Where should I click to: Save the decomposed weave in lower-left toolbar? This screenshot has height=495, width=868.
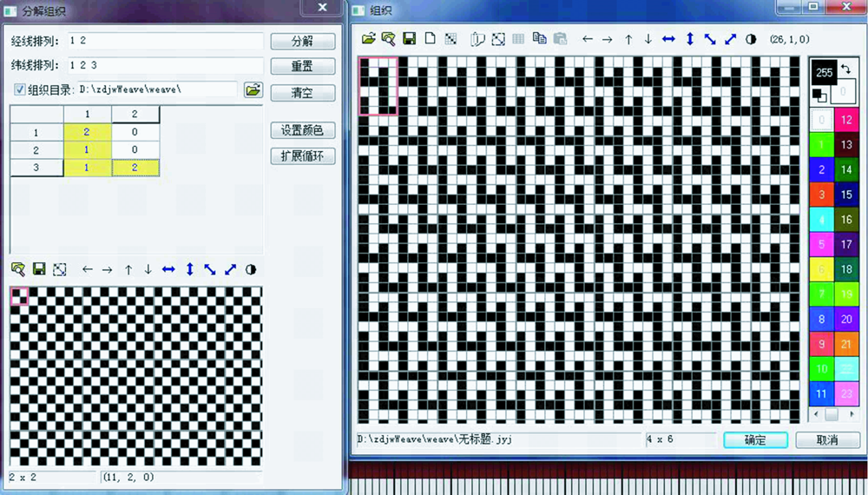coord(39,269)
